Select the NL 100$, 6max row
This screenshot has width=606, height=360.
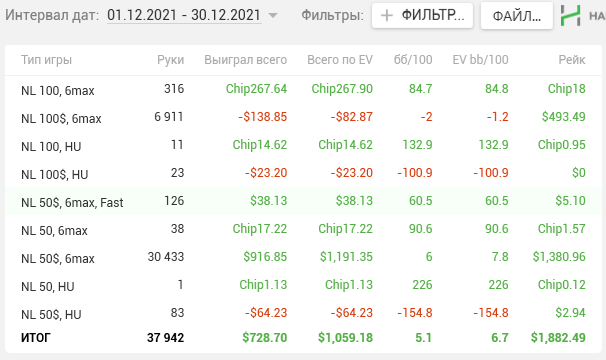click(303, 117)
